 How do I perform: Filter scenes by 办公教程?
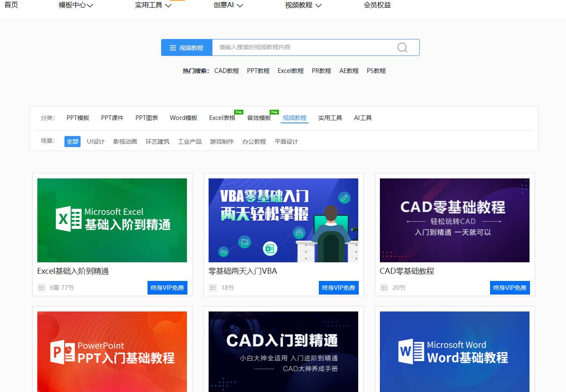click(x=254, y=142)
